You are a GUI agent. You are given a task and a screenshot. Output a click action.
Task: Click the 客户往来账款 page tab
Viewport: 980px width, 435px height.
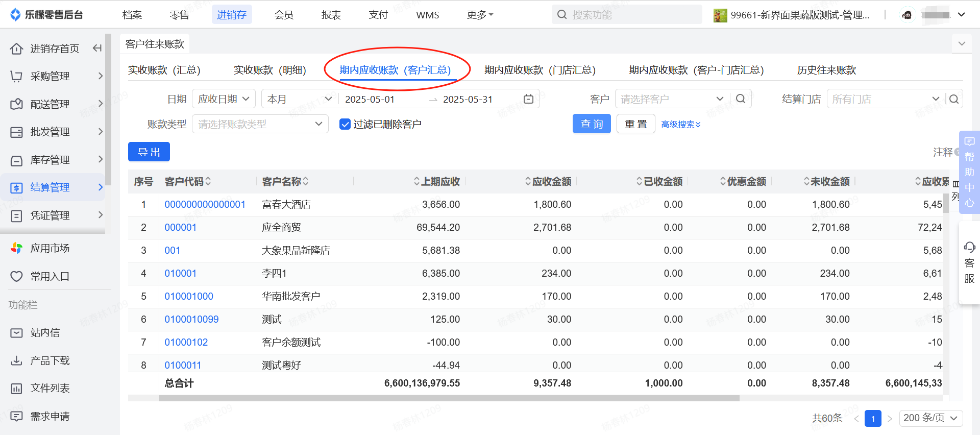pyautogui.click(x=155, y=44)
